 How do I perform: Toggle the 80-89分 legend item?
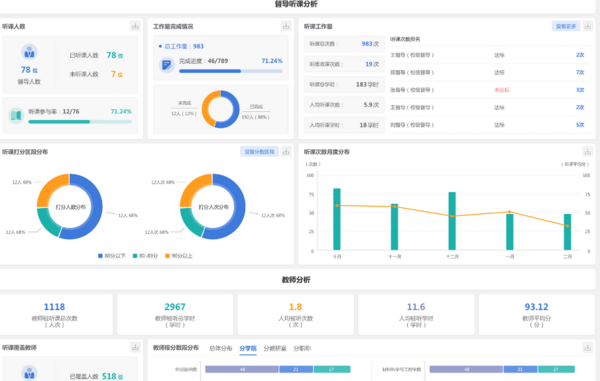pos(145,256)
